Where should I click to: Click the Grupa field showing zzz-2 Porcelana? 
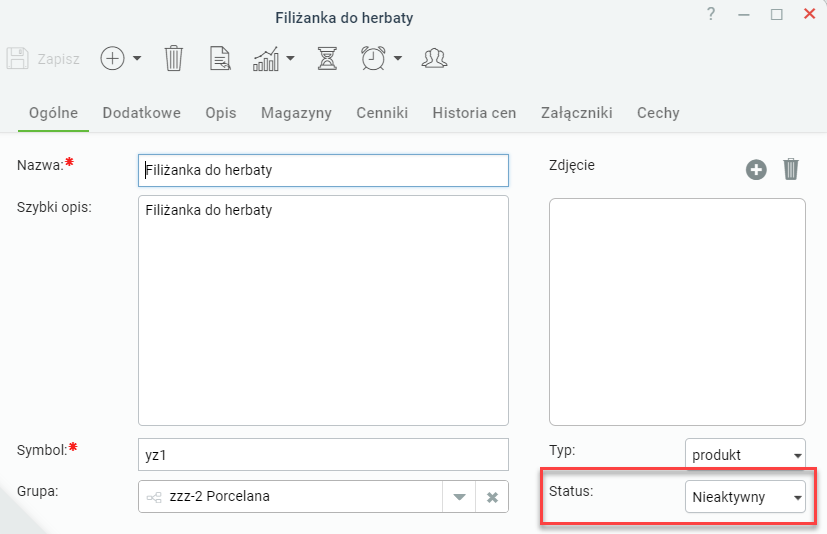[290, 497]
